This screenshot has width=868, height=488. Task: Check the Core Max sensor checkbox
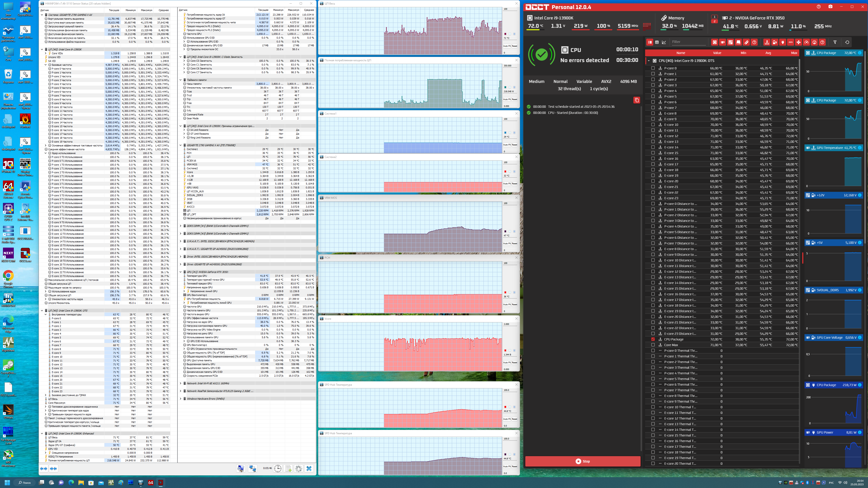(x=653, y=345)
